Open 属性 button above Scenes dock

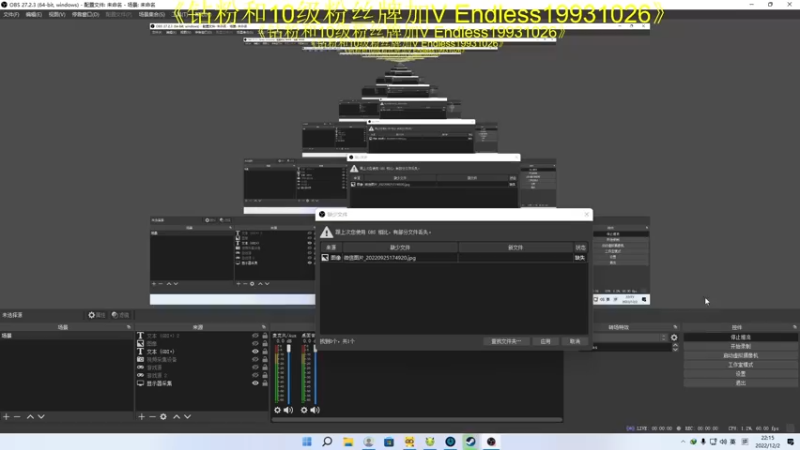tap(96, 315)
